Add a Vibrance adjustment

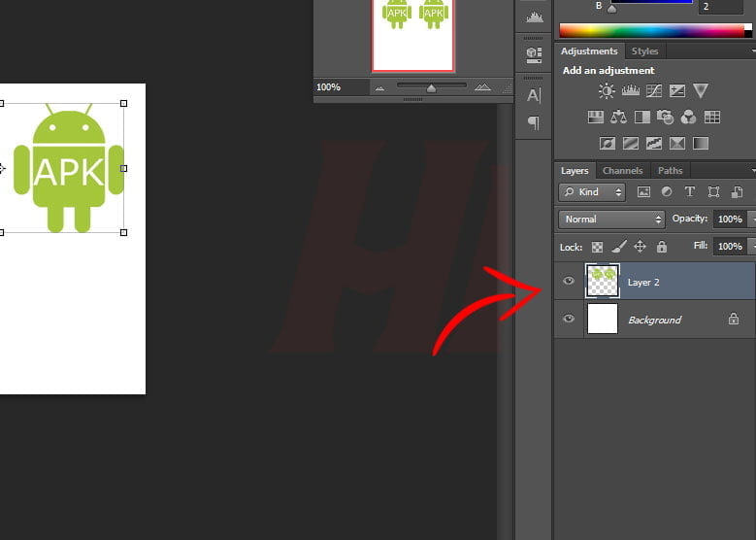point(700,90)
